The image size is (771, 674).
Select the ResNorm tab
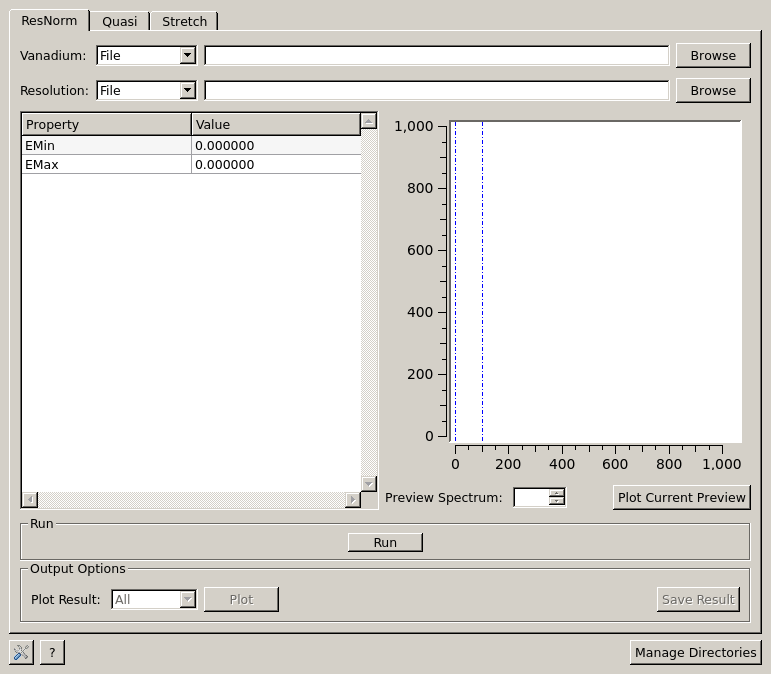[48, 20]
